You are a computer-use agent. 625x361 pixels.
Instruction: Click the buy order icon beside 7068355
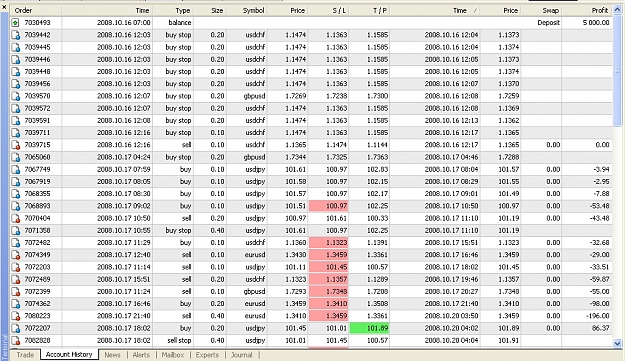[x=15, y=194]
